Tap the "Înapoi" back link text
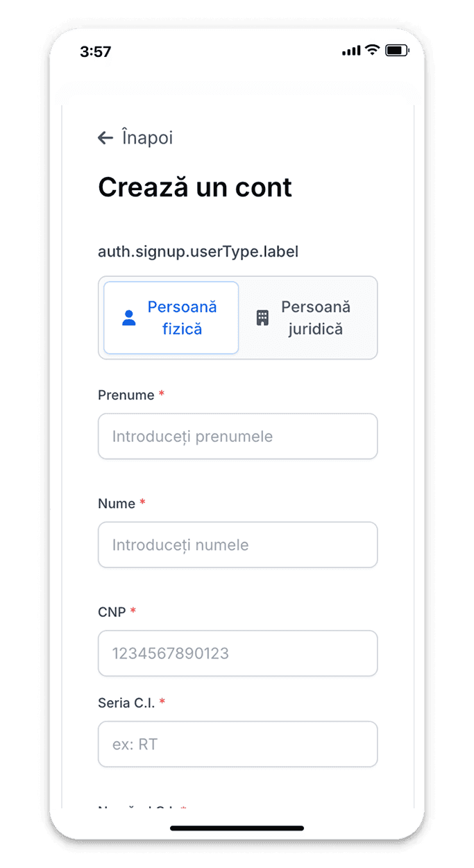The height and width of the screenshot is (868, 474). coord(147,138)
